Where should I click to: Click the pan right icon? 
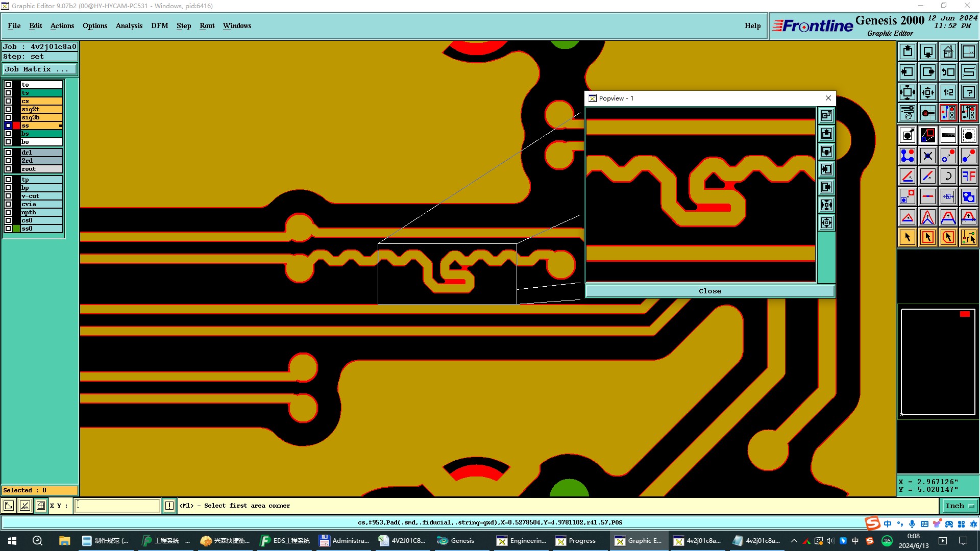pos(928,72)
